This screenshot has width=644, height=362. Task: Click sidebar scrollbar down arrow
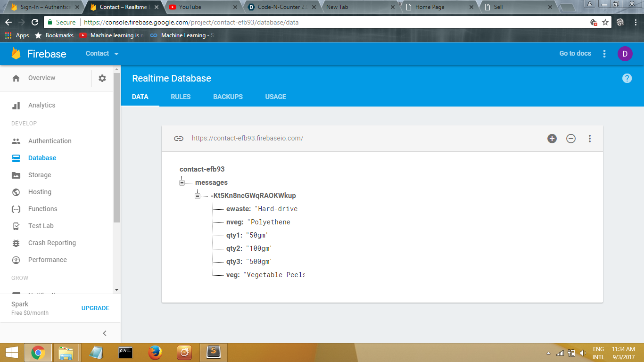[116, 290]
